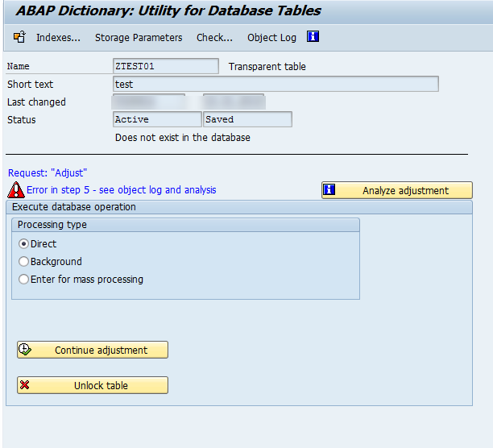Image resolution: width=493 pixels, height=448 pixels.
Task: Click the Status field showing Saved
Action: (248, 119)
